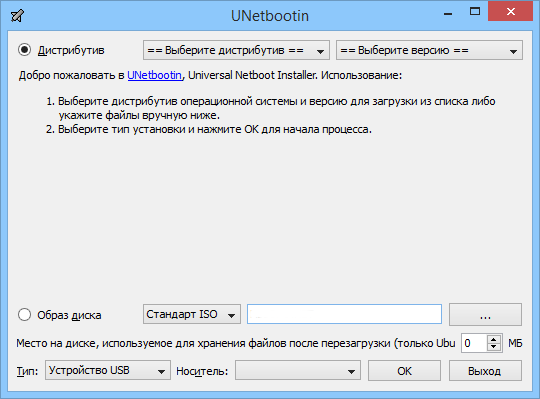Maximize the UNetbootin window
The image size is (540, 399).
pyautogui.click(x=475, y=12)
